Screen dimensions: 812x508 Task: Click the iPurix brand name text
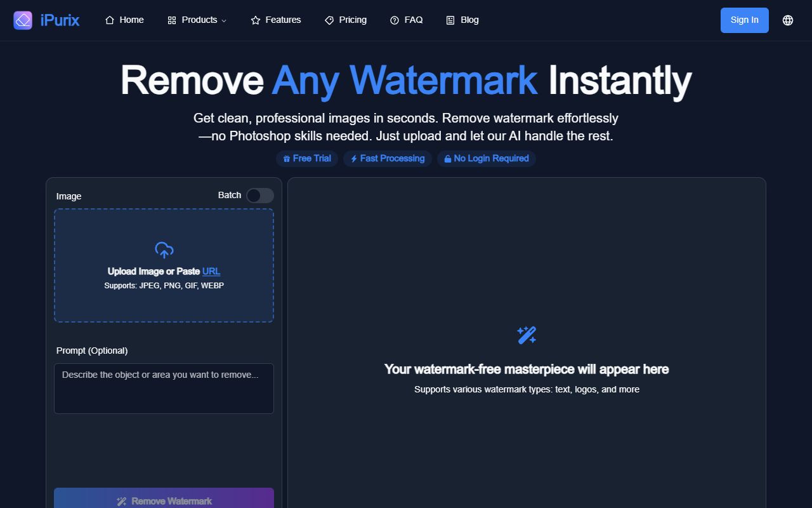point(60,20)
